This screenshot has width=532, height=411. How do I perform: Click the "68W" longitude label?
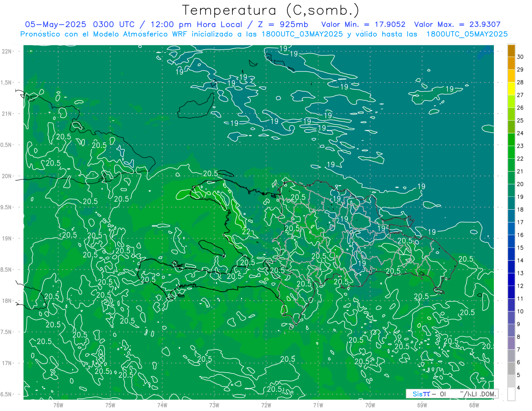pyautogui.click(x=474, y=405)
